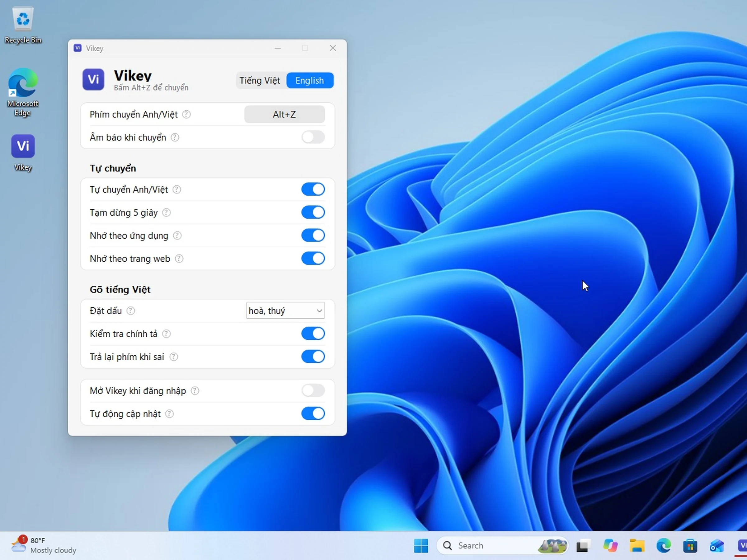Click the Vikey logo in the app header
Screen dimensions: 747x560
[x=93, y=80]
